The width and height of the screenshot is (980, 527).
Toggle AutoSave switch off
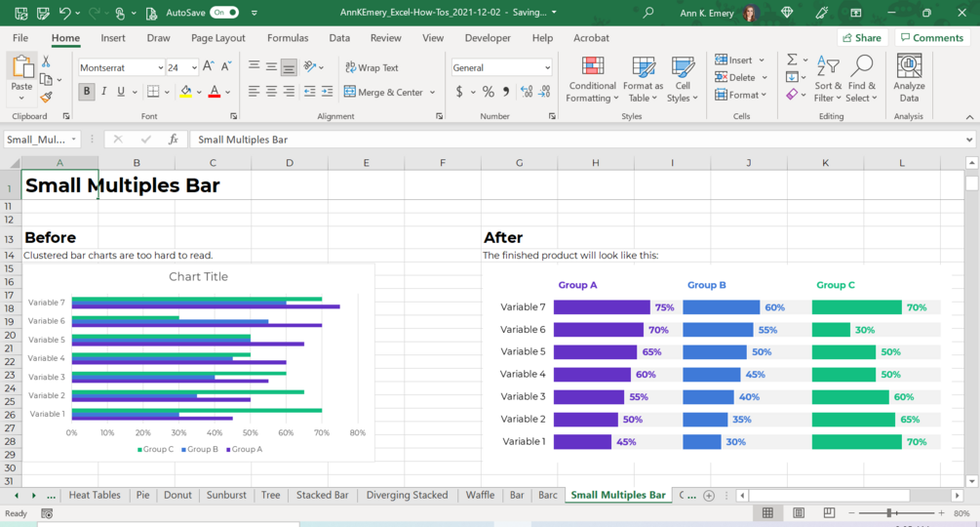coord(224,13)
